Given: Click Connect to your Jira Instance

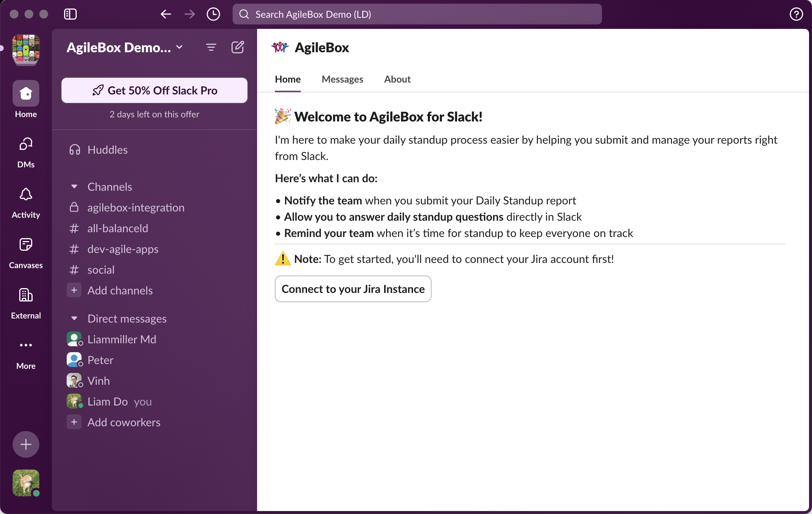Looking at the screenshot, I should (353, 289).
